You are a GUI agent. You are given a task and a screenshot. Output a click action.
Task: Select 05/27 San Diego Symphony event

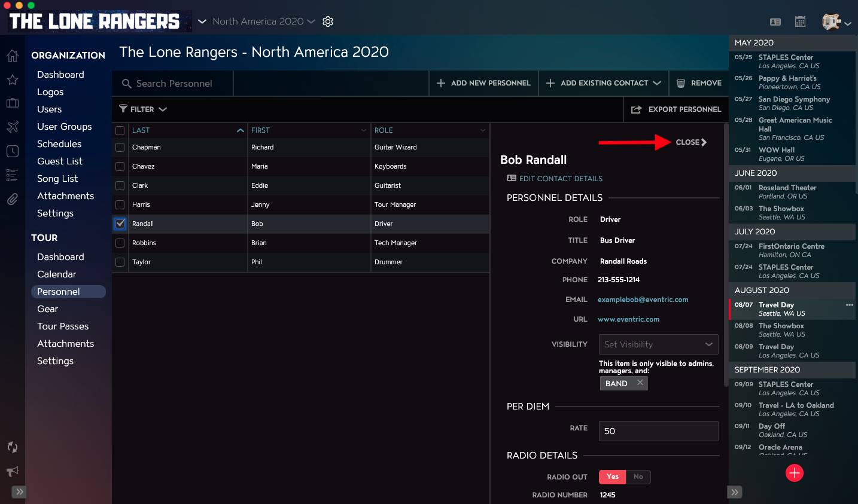coord(792,103)
